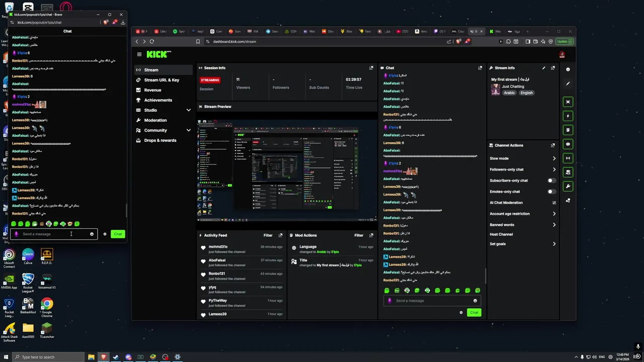Pop out the Session Info panel
The height and width of the screenshot is (362, 644).
371,68
